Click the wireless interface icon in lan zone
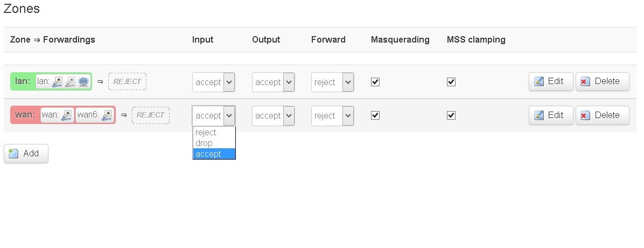This screenshot has height=248, width=644. (x=83, y=82)
